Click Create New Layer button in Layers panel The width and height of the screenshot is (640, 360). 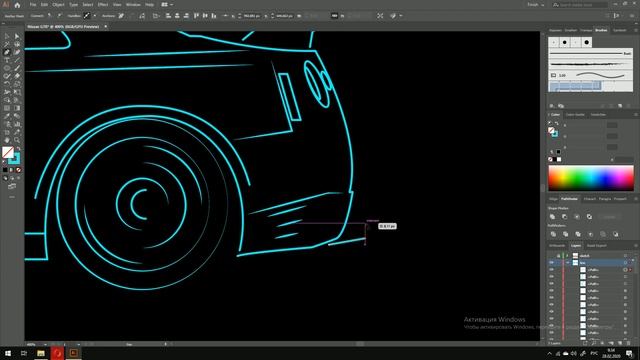tap(620, 344)
